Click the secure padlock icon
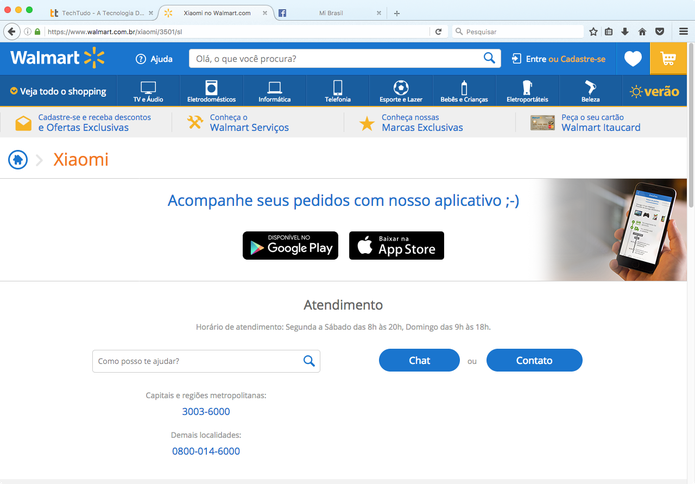 37,31
